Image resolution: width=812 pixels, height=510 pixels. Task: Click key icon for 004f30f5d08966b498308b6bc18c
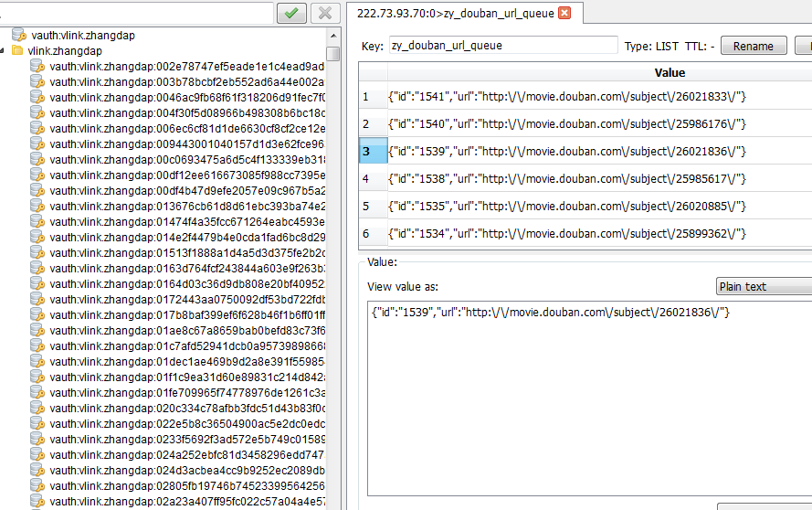click(37, 112)
